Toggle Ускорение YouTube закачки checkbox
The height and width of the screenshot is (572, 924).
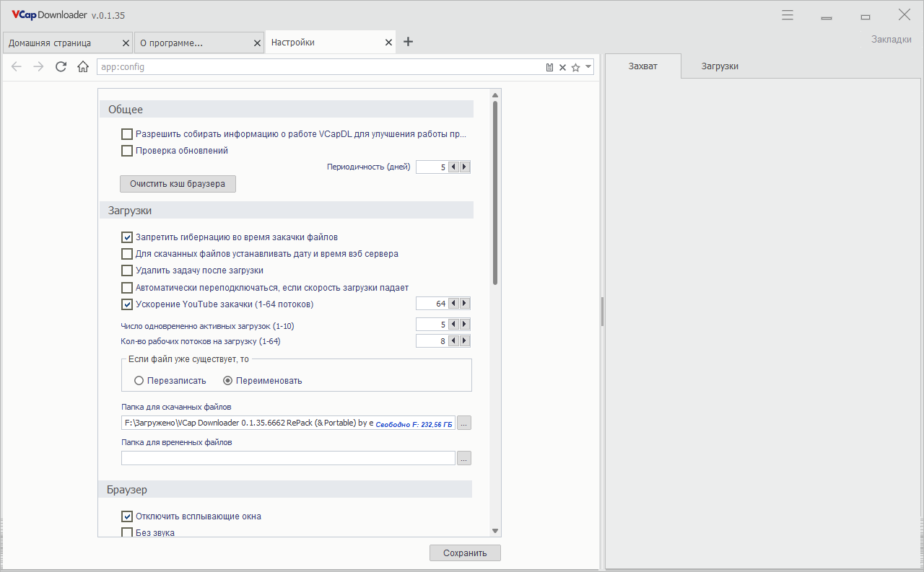pyautogui.click(x=127, y=304)
